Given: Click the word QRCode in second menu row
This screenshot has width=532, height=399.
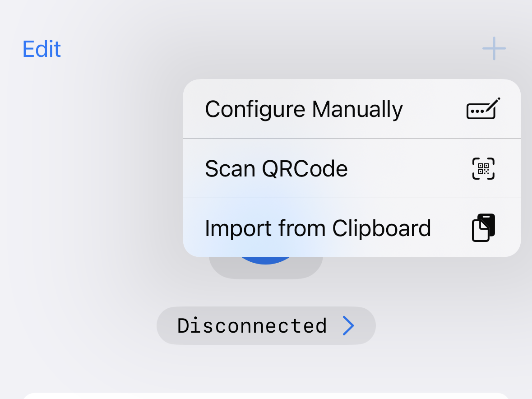Looking at the screenshot, I should (x=305, y=168).
